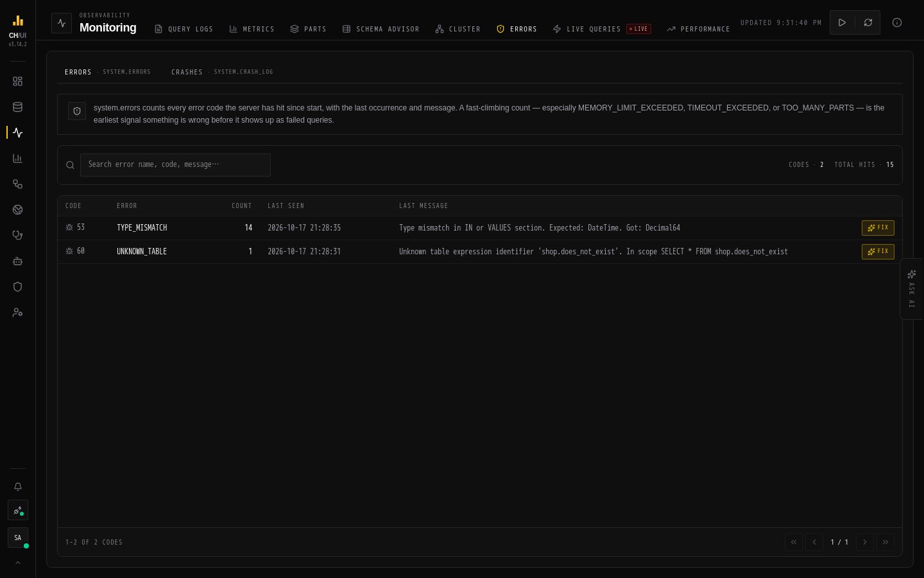Select the UNKNOWN_TABLE error name
Viewport: 924px width, 578px height.
(142, 252)
